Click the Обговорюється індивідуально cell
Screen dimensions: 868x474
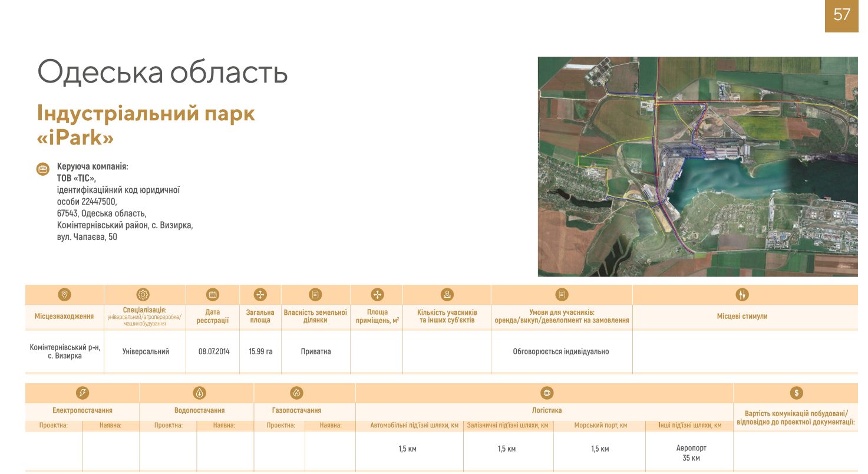pos(561,352)
